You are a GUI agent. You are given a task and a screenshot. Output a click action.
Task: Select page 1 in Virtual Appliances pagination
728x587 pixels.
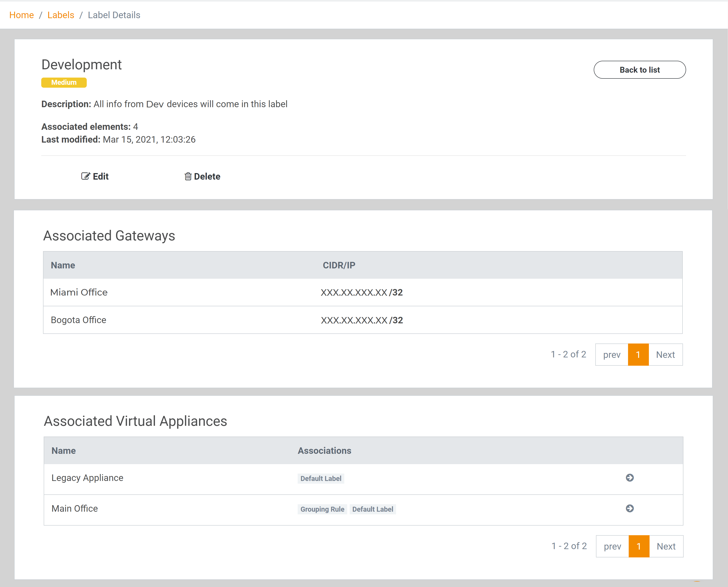point(639,546)
